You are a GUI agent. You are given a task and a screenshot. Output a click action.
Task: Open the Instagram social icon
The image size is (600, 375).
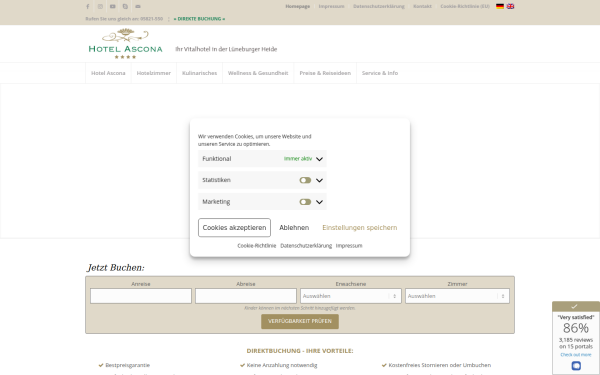click(x=100, y=7)
